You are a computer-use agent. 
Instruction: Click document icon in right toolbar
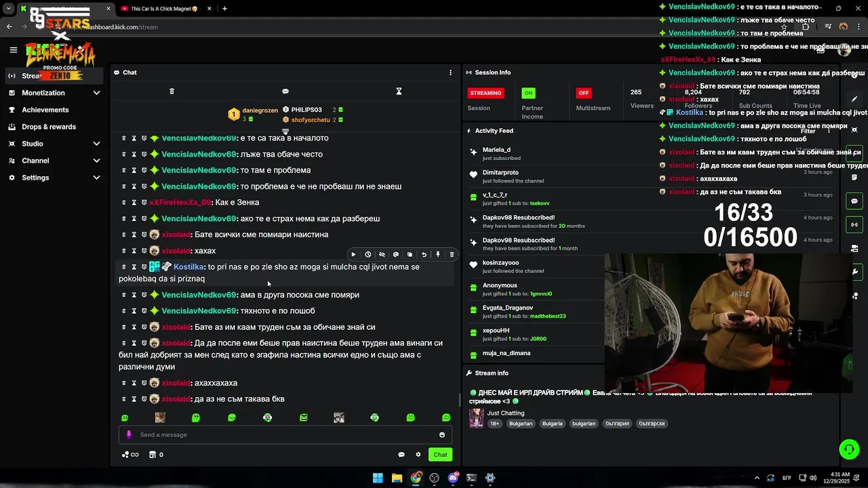[854, 176]
